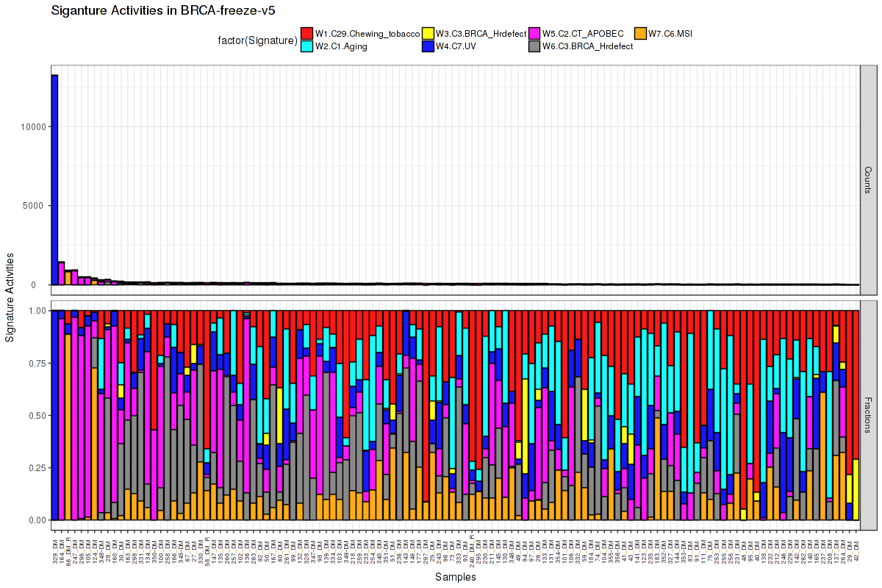Image resolution: width=882 pixels, height=588 pixels.
Task: Click the 0.50 tick label on Fractions axis
Action: (36, 415)
